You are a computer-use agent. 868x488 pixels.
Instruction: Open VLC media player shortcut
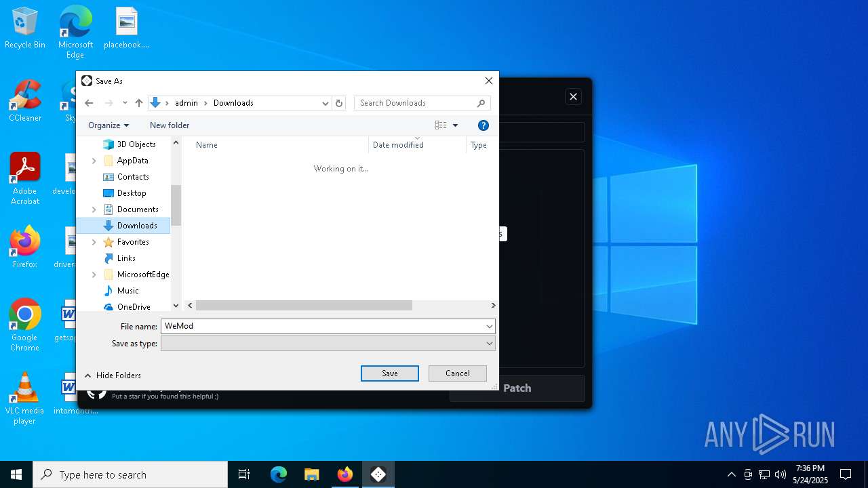(x=25, y=399)
